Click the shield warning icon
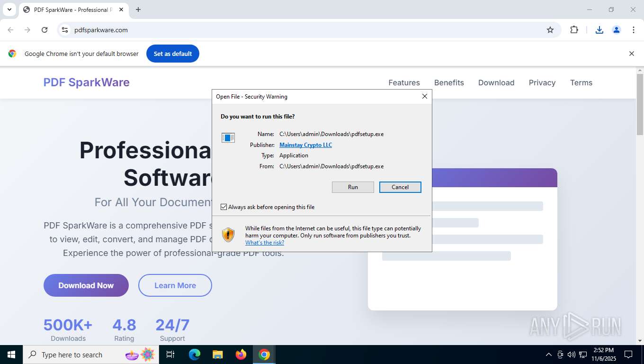This screenshot has width=644, height=364. point(228,235)
